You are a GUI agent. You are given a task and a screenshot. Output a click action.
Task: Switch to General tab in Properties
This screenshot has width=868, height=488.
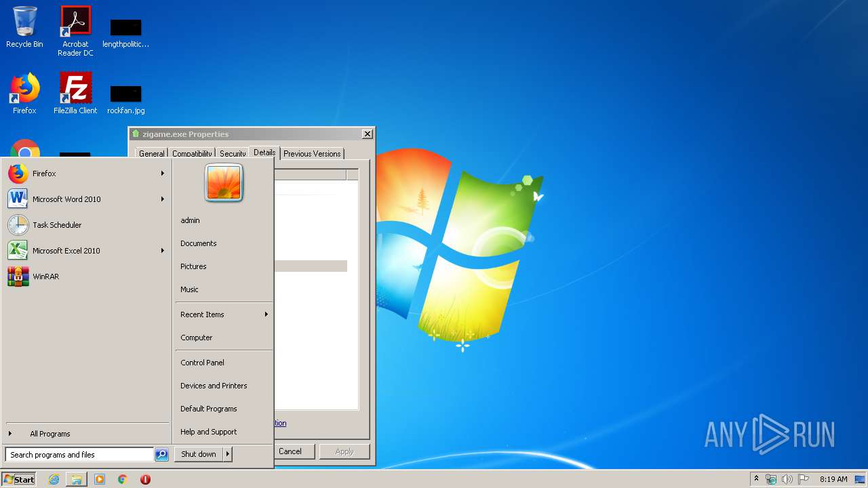(151, 154)
